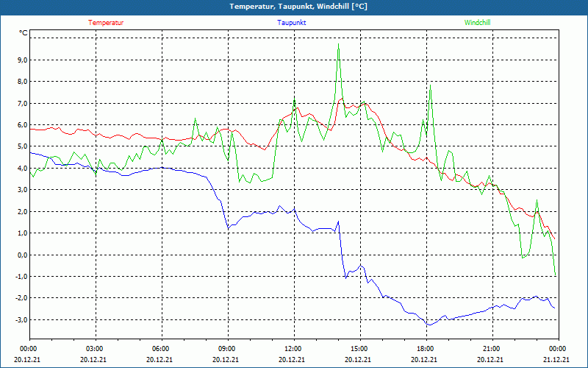The image size is (588, 368).
Task: Click the green Windchill legend label
Action: (x=477, y=23)
